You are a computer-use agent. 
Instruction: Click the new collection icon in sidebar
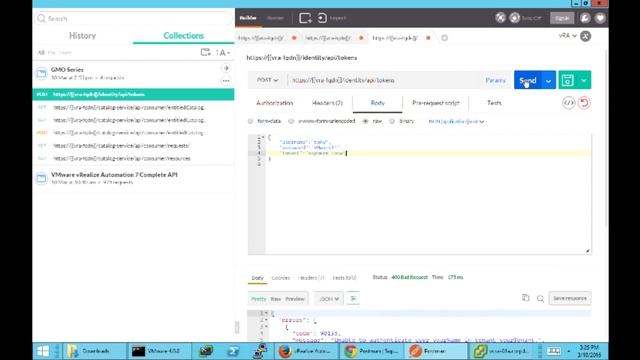coord(205,52)
